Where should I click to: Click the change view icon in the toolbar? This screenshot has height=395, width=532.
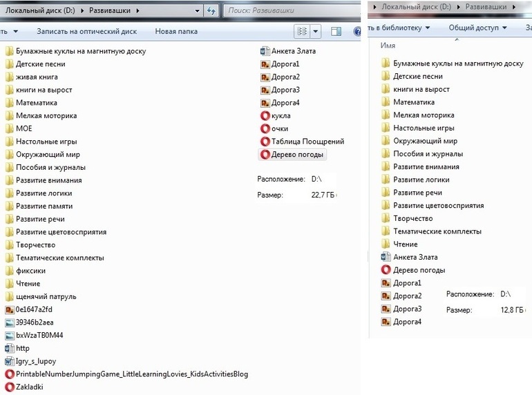pos(301,32)
